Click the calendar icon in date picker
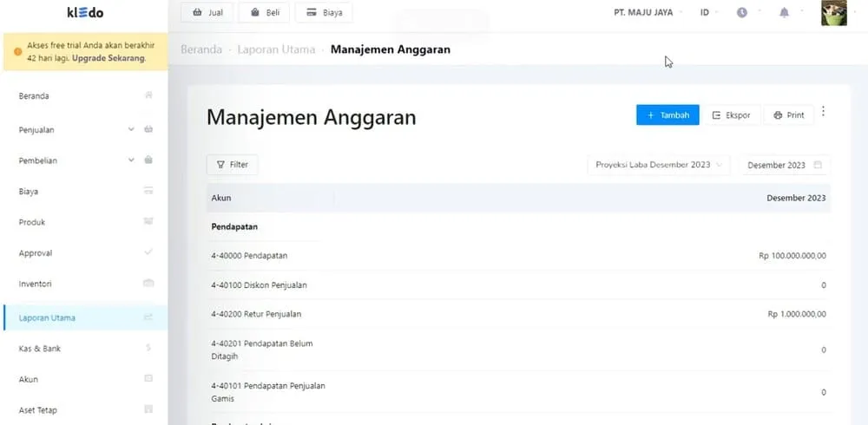Viewport: 868px width, 425px height. click(818, 165)
